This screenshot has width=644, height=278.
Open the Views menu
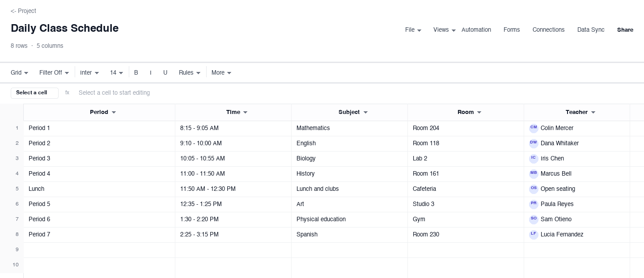pyautogui.click(x=445, y=30)
